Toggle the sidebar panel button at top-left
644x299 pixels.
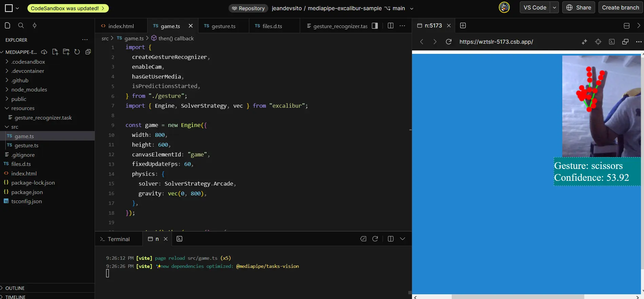(9, 8)
